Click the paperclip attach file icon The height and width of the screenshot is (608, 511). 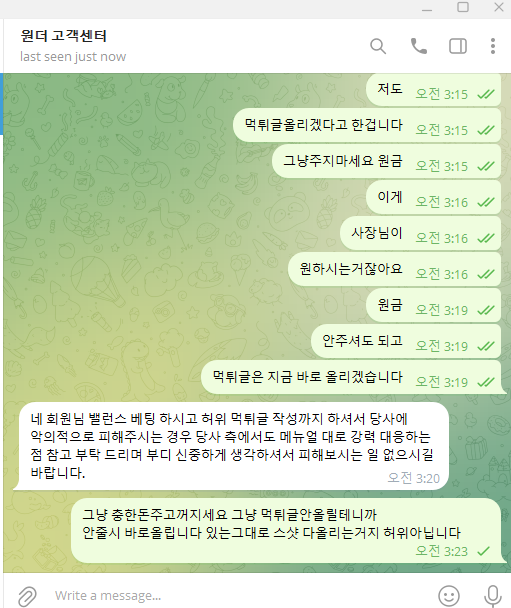(27, 596)
